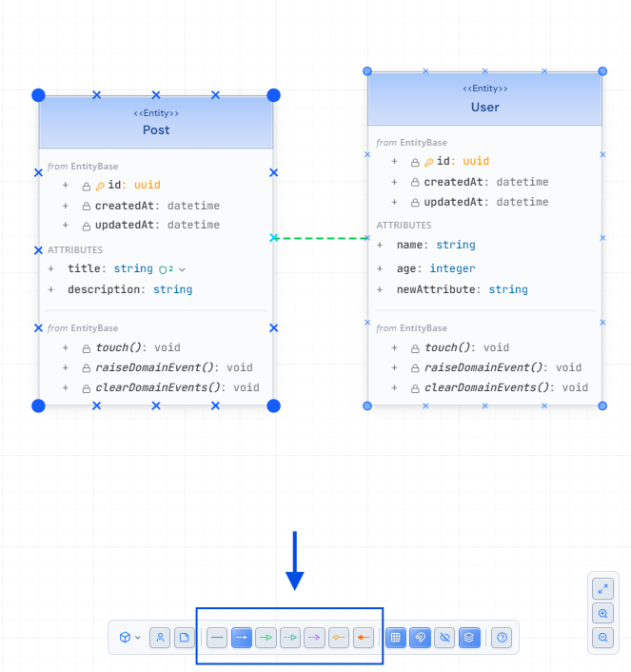Select the User entity header
The image size is (631, 672).
point(484,99)
